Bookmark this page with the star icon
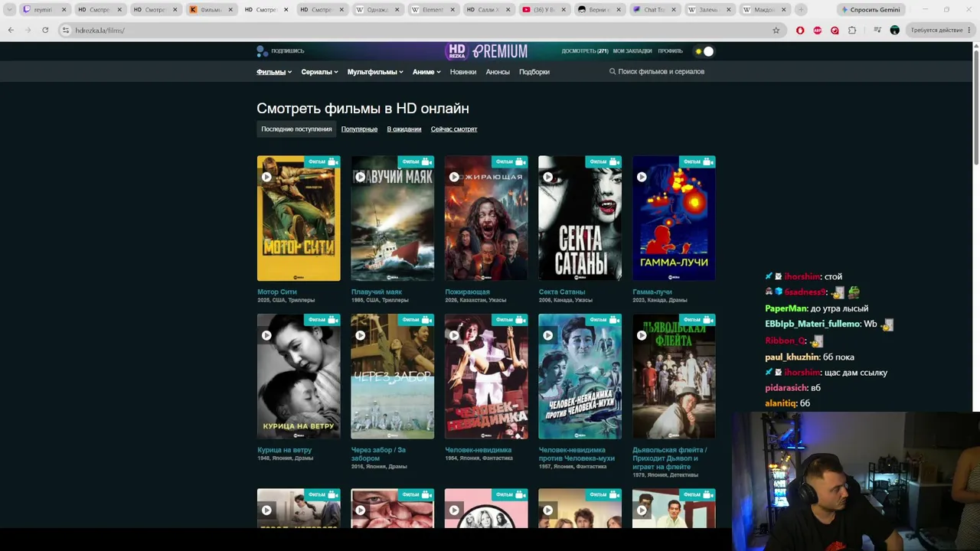The width and height of the screenshot is (980, 551). (x=776, y=30)
